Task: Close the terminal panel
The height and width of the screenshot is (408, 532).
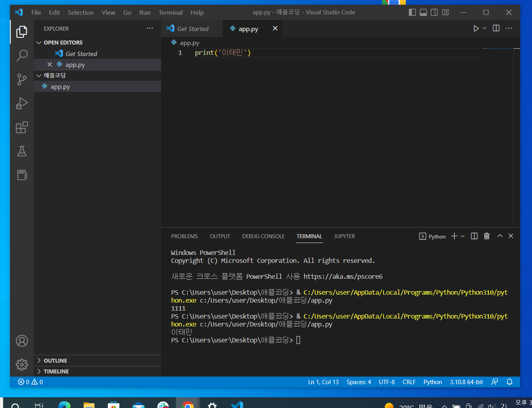Action: coord(511,236)
